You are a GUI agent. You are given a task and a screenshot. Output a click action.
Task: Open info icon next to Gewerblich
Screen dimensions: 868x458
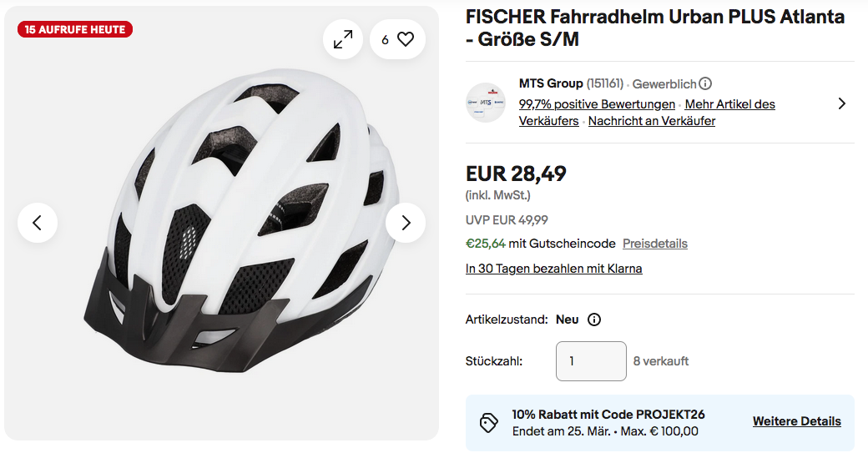[x=705, y=83]
